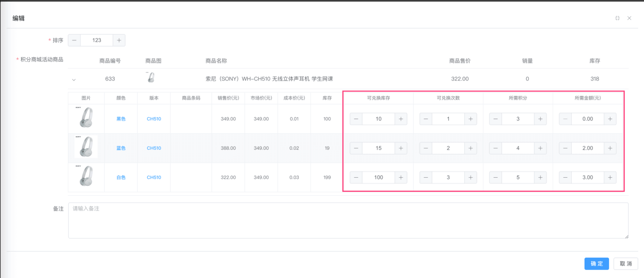Click the 确定 button to confirm
The width and height of the screenshot is (644, 278).
(596, 264)
